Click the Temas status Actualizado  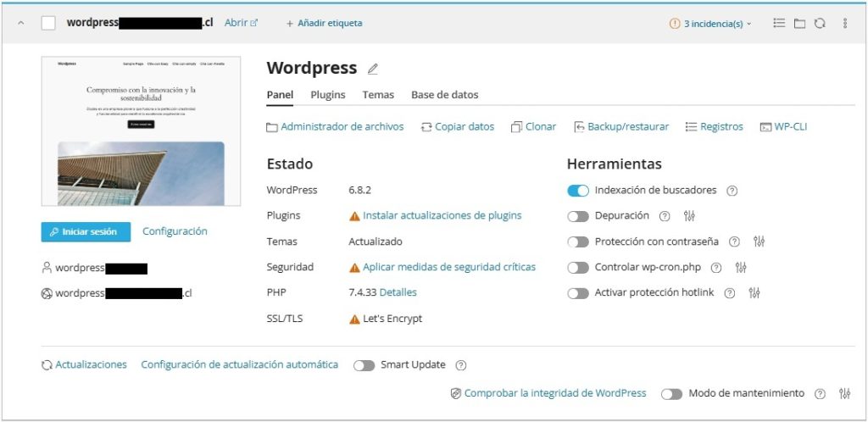click(376, 242)
